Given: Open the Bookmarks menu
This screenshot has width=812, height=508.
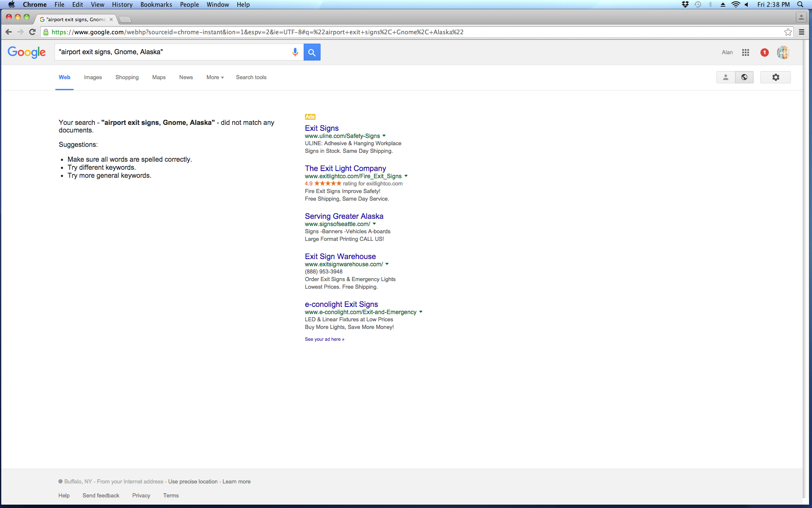Looking at the screenshot, I should pos(156,5).
